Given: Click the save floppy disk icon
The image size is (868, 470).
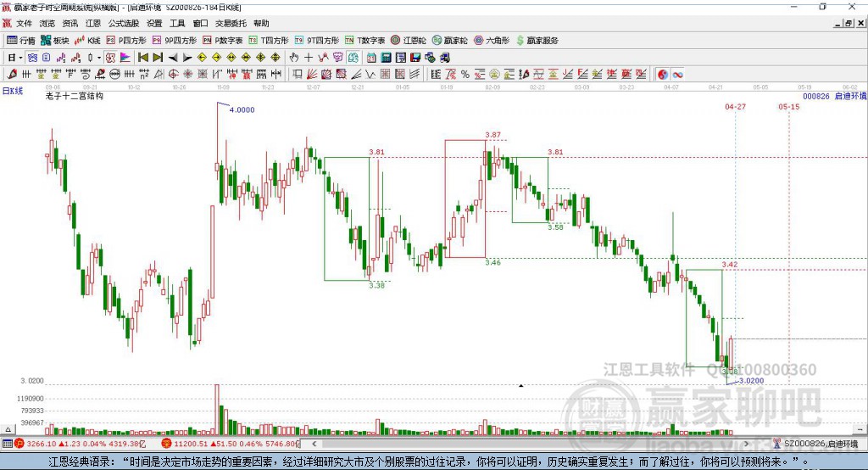Looking at the screenshot, I should point(415,58).
